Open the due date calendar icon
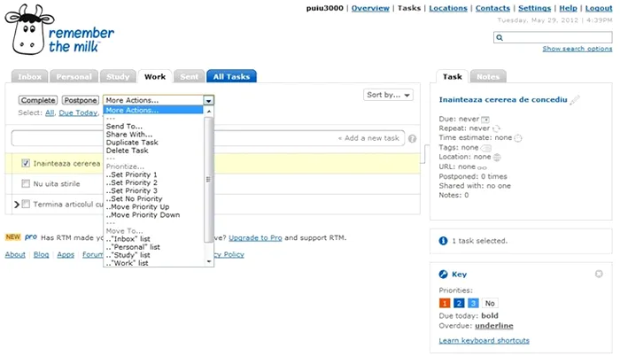This screenshot has height=364, width=620. (x=484, y=118)
